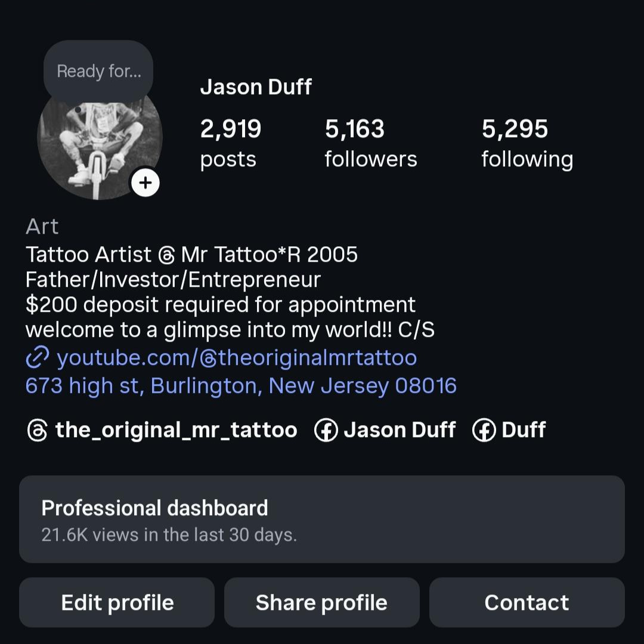Open the_original_mr_tattoo Threads profile name
The height and width of the screenshot is (644, 644).
pos(176,430)
